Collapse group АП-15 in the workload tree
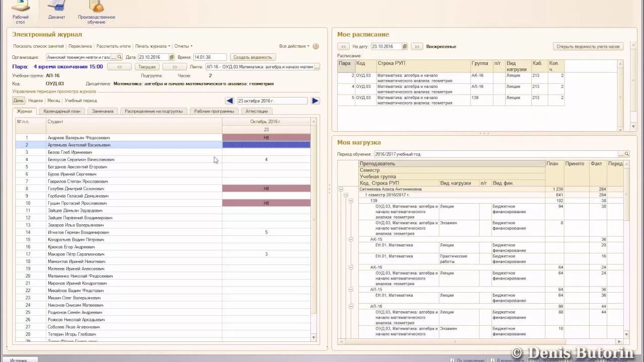 point(351,290)
